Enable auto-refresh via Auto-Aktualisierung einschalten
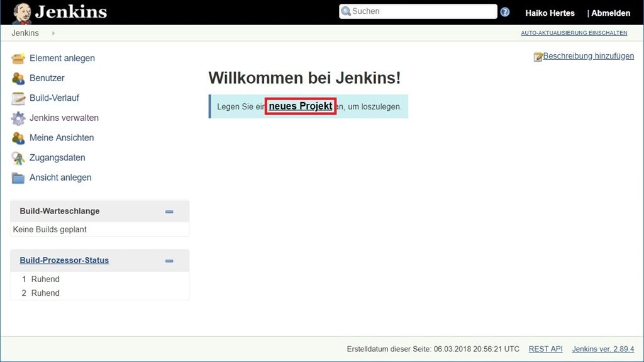 (x=574, y=33)
